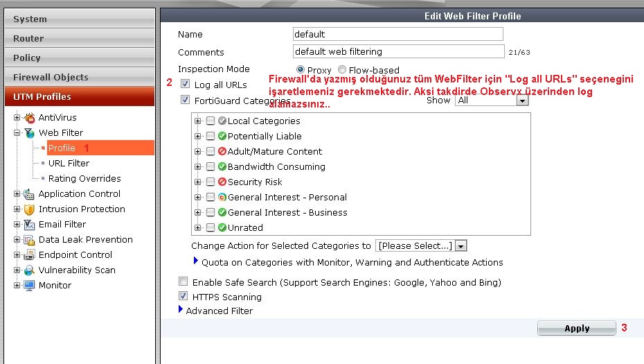Open Change Action Please Select dropdown
Image resolution: width=644 pixels, height=364 pixels.
tap(421, 246)
